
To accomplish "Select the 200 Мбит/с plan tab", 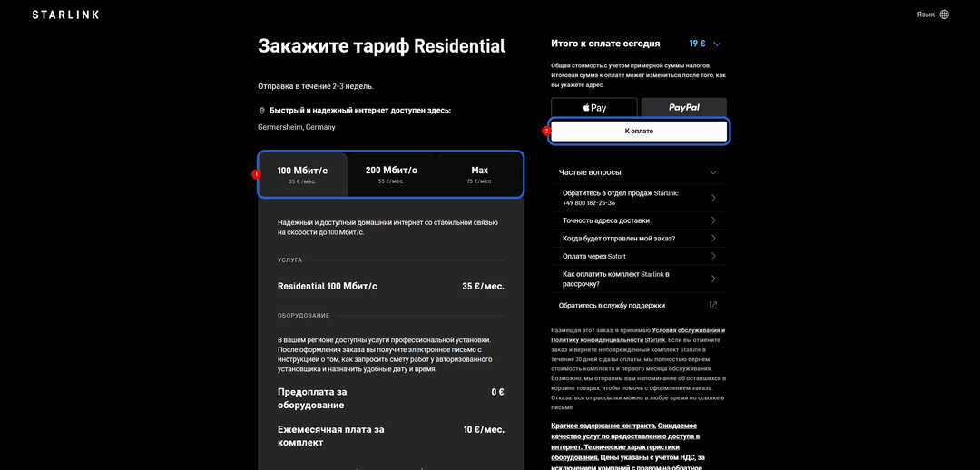I will point(391,174).
